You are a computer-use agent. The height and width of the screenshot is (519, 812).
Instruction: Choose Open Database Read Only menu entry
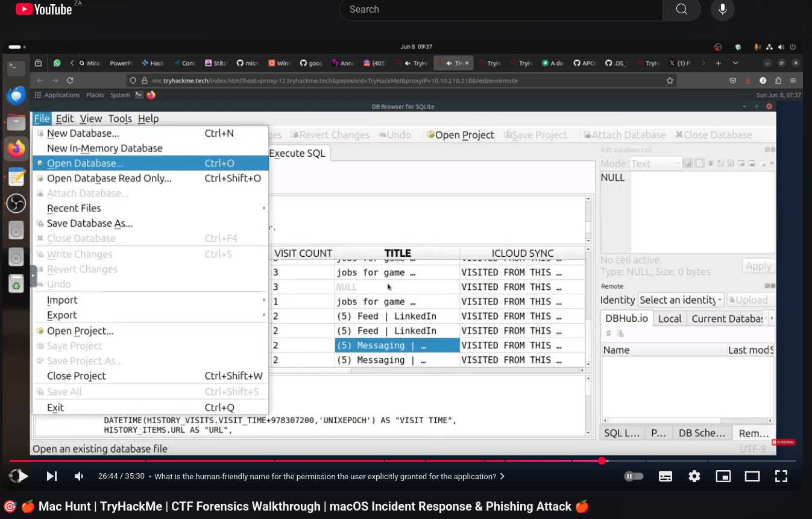[x=109, y=178]
